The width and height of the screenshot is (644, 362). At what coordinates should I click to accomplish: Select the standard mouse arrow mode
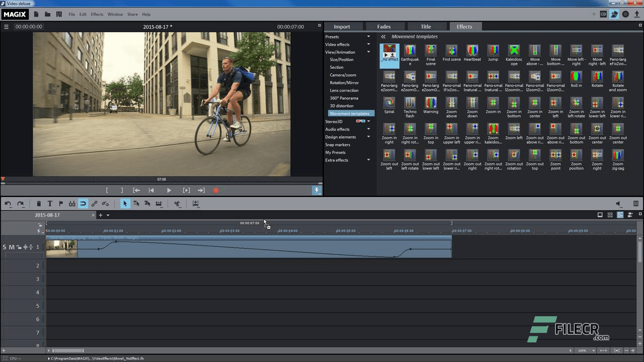tap(125, 203)
